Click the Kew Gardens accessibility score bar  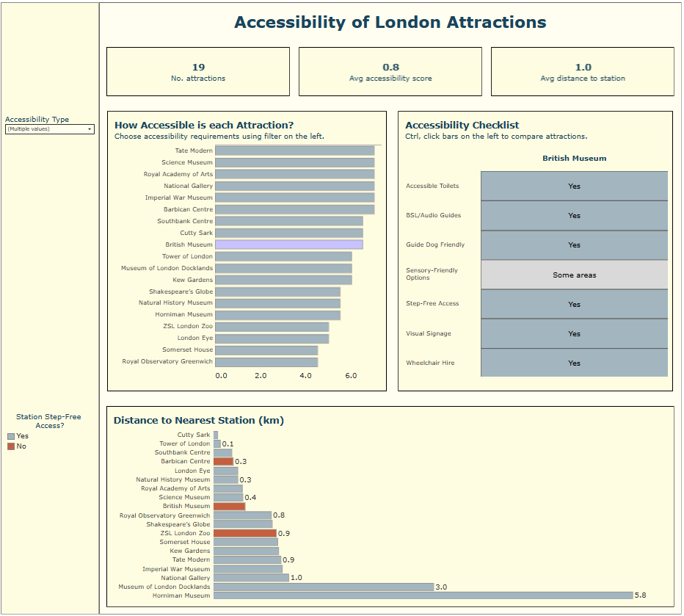(283, 280)
